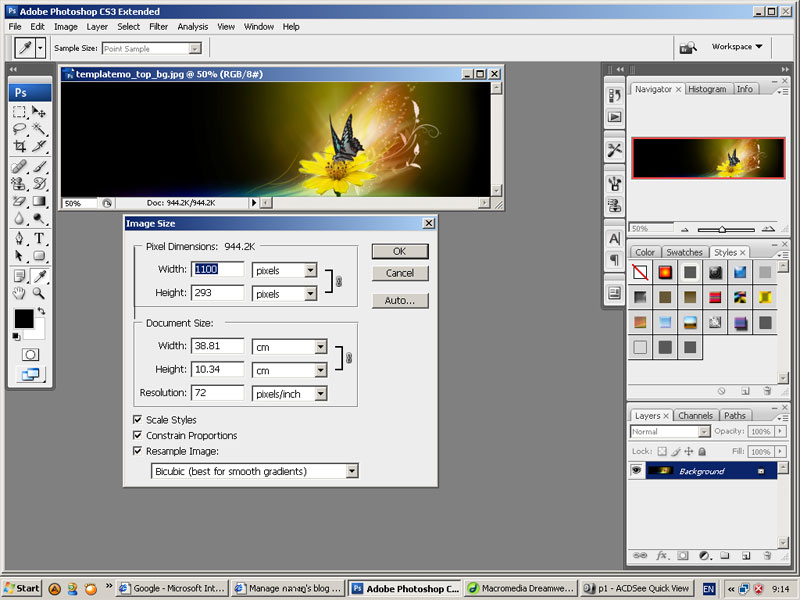Screen dimensions: 800x600
Task: Switch to the Swatches tab
Action: click(x=684, y=252)
